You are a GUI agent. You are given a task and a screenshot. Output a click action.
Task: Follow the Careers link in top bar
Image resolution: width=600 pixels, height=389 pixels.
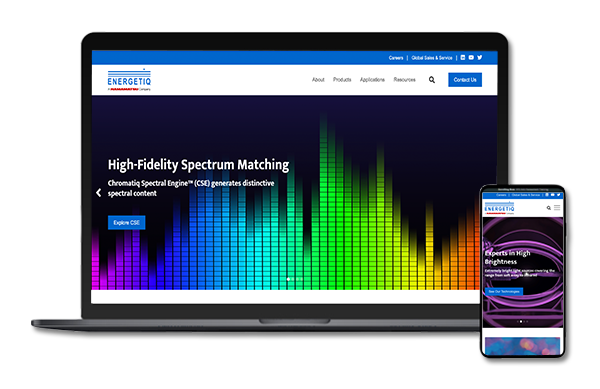(x=396, y=58)
